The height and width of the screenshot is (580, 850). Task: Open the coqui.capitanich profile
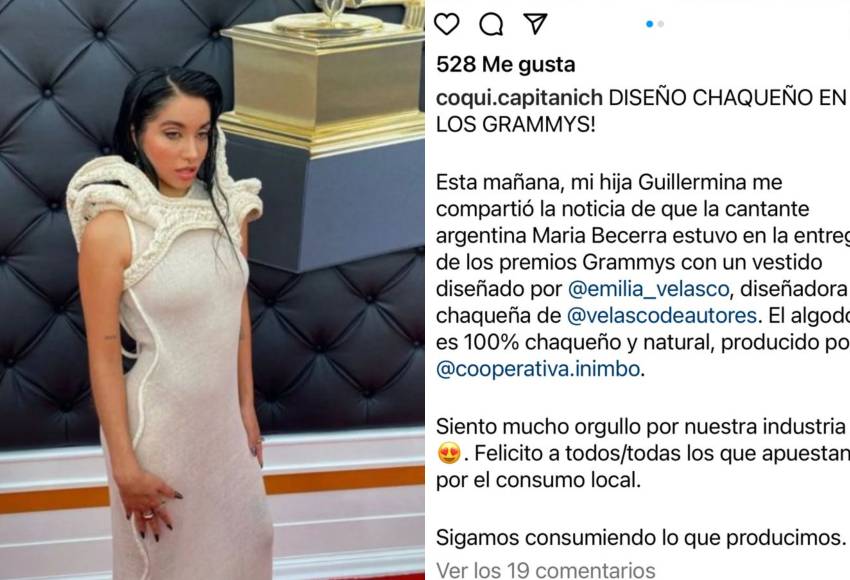519,98
